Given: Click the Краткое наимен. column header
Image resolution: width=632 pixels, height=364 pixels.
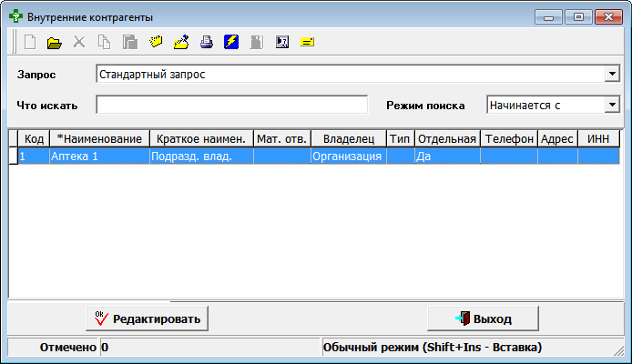Looking at the screenshot, I should 201,139.
